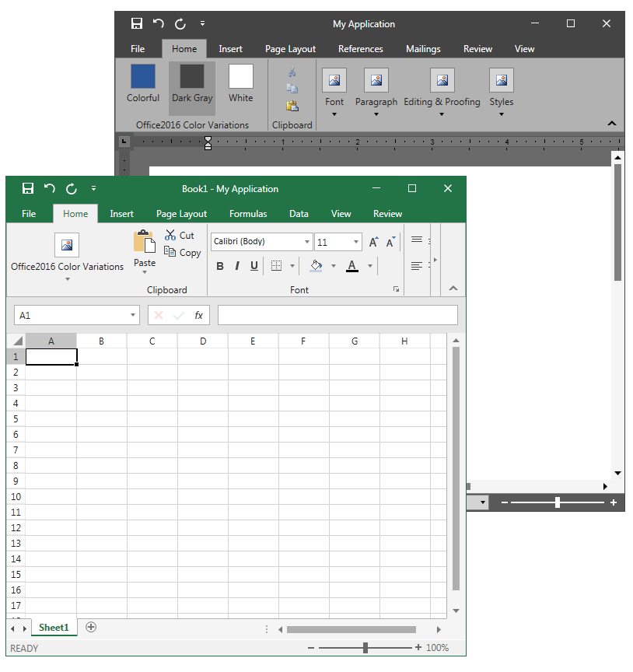This screenshot has height=672, width=633.
Task: Redo in the Book1 window toolbar
Action: [x=71, y=188]
